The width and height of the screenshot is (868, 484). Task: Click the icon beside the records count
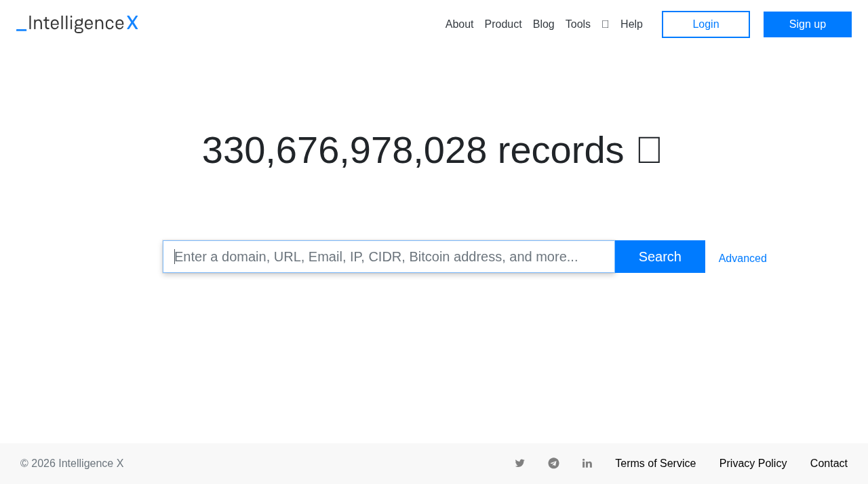coord(649,150)
